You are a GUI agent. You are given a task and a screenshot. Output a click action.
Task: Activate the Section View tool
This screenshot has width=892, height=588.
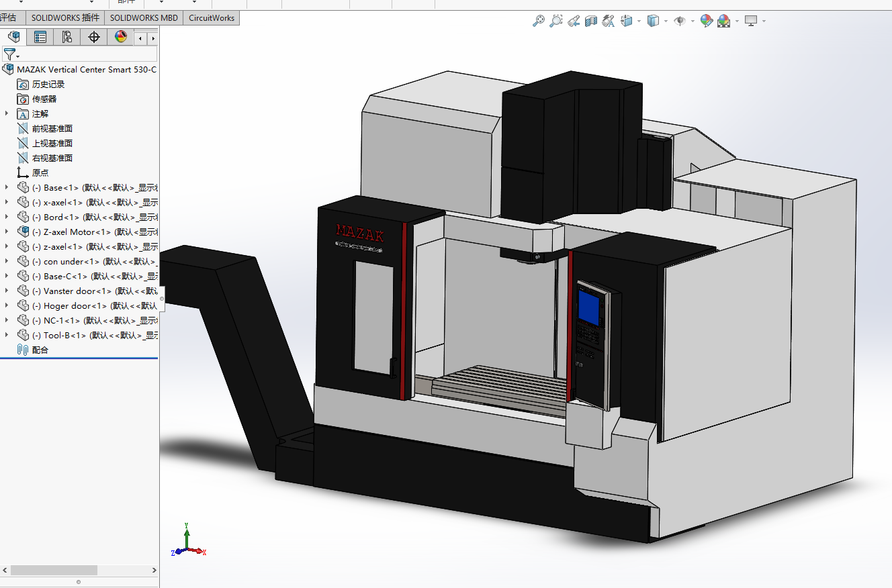[591, 21]
